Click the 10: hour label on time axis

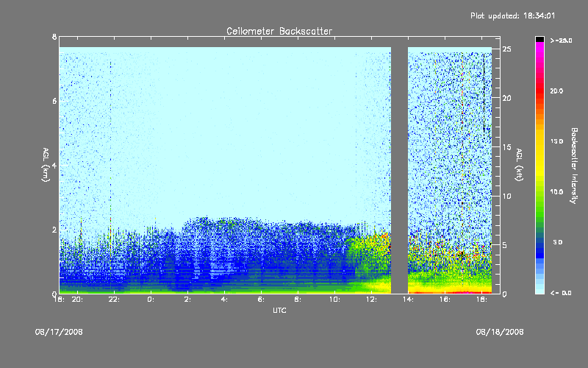334,300
